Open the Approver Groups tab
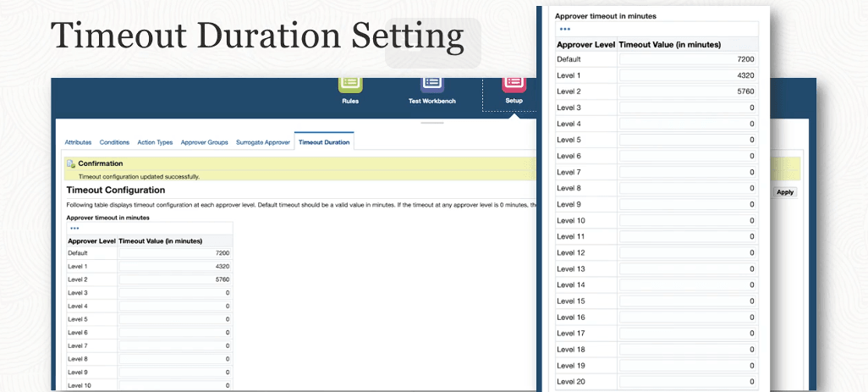The height and width of the screenshot is (392, 868). (204, 142)
